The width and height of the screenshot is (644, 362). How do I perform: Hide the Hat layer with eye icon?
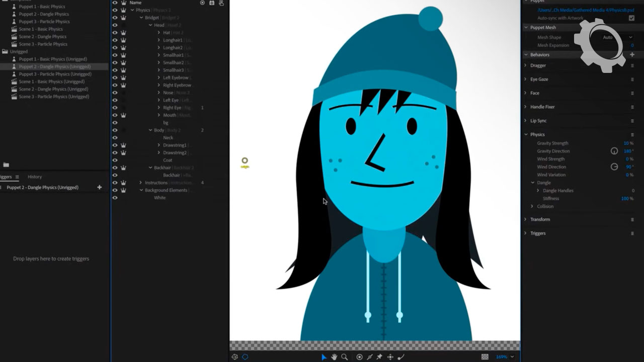(x=115, y=33)
